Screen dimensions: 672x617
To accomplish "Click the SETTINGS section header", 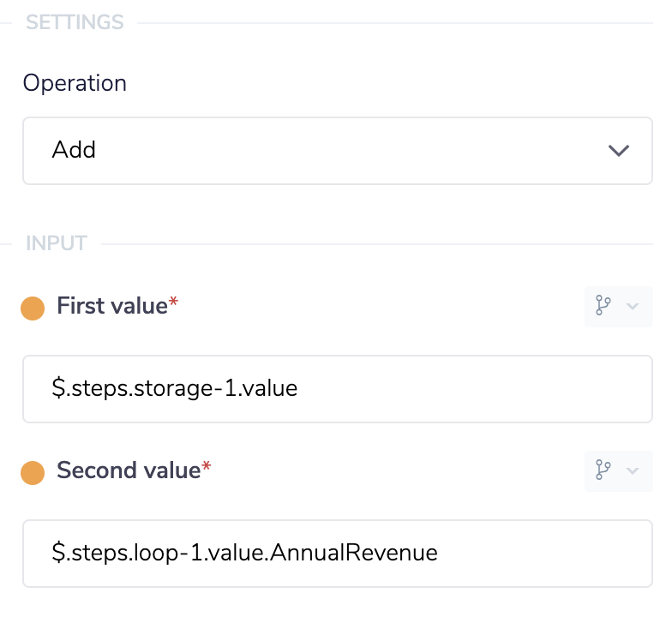I will 75,22.
